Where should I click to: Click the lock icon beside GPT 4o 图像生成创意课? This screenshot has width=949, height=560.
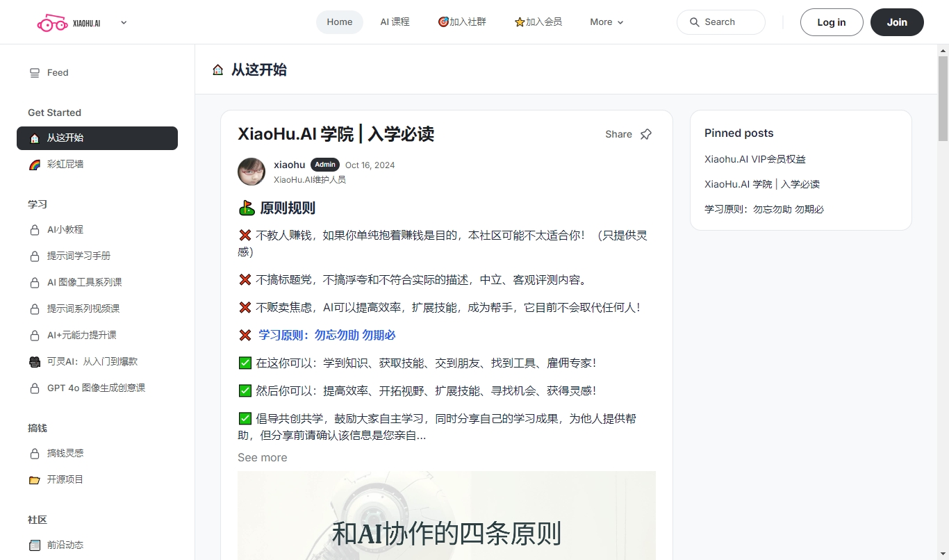(35, 388)
